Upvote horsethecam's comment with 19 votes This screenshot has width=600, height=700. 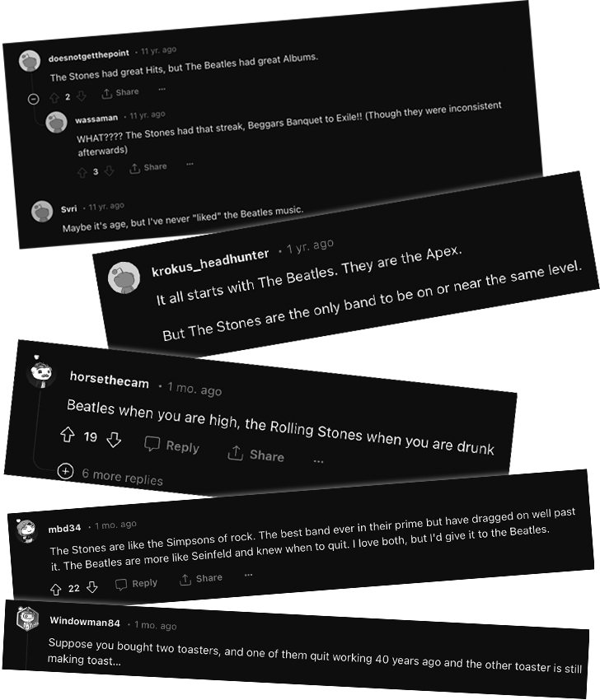(68, 434)
